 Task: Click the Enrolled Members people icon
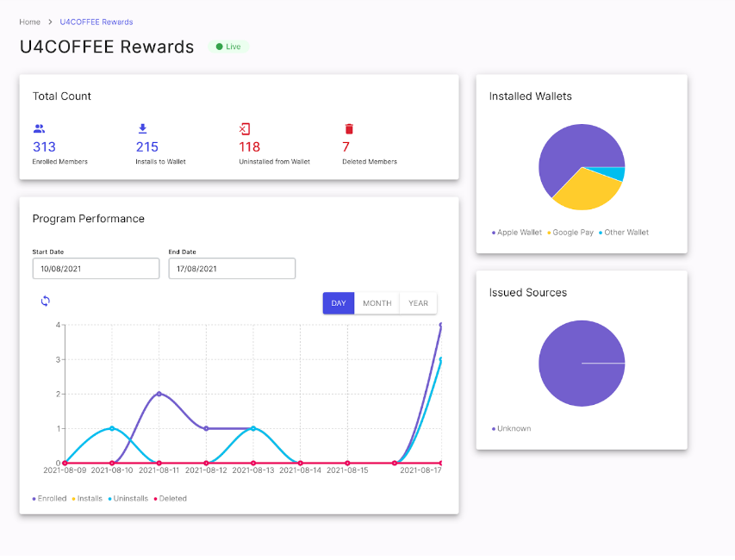[x=40, y=128]
